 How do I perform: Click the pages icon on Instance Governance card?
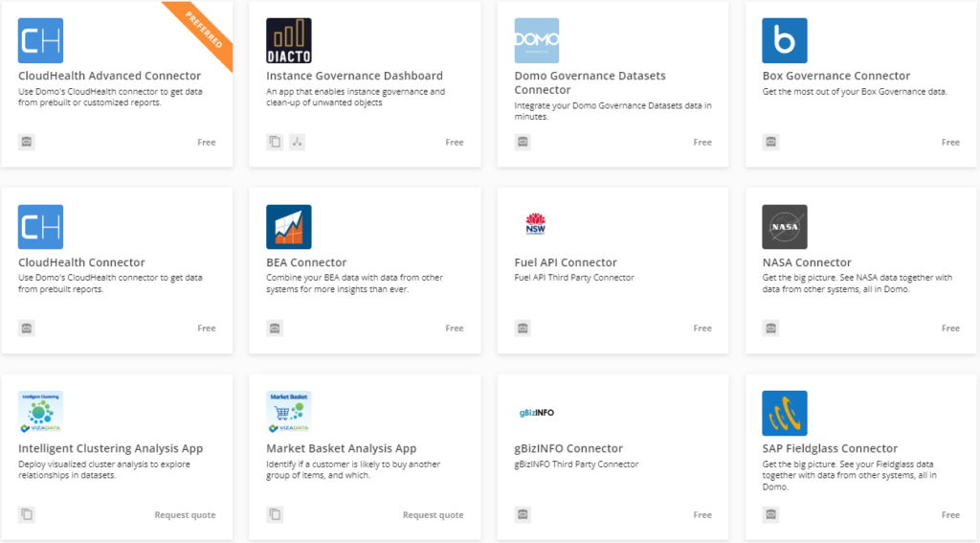pyautogui.click(x=275, y=142)
